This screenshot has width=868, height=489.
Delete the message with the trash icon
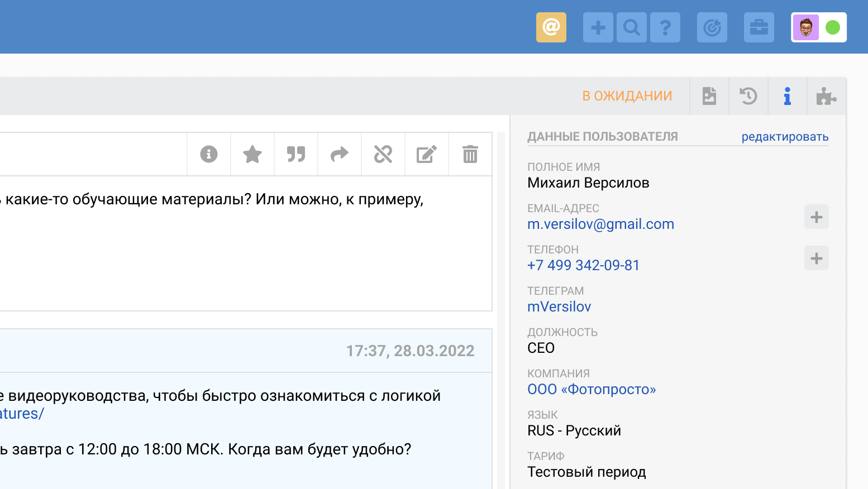(x=469, y=154)
